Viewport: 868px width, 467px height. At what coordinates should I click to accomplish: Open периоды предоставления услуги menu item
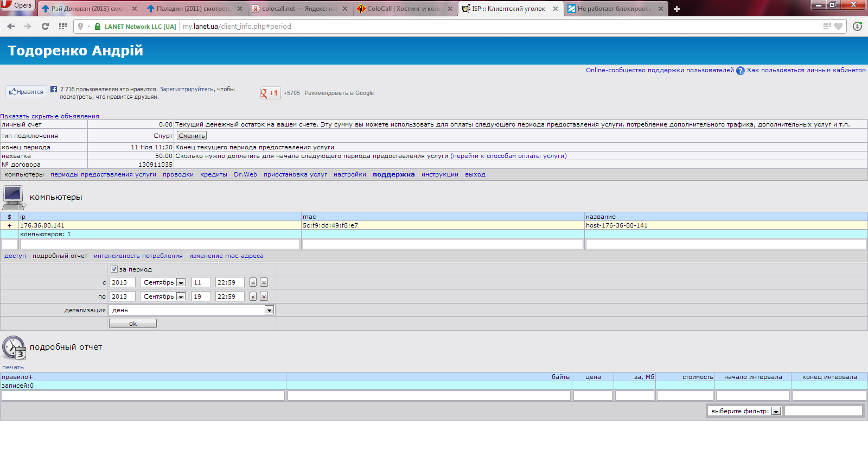[x=103, y=174]
